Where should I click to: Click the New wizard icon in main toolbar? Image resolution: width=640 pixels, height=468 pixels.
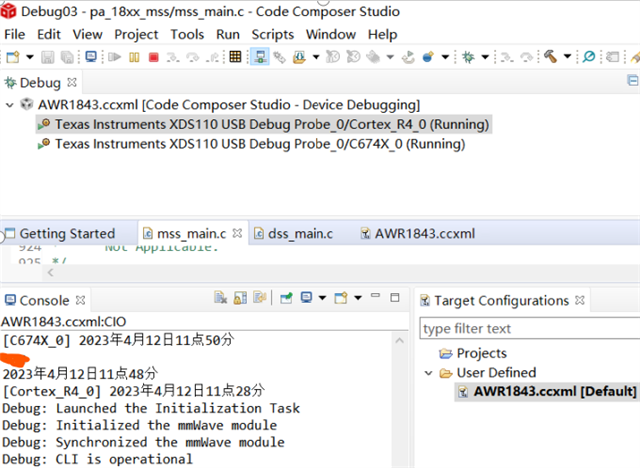[13, 57]
